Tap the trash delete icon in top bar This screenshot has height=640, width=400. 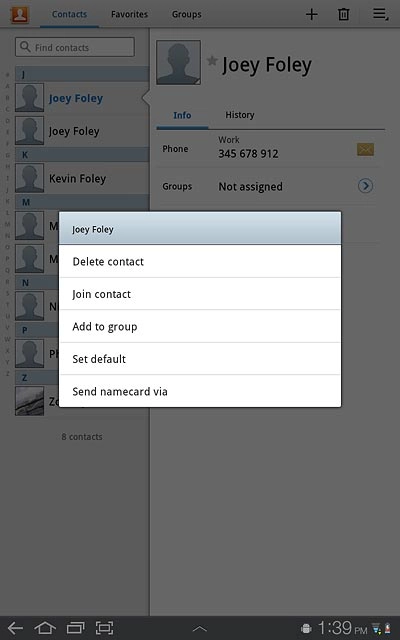pyautogui.click(x=344, y=14)
